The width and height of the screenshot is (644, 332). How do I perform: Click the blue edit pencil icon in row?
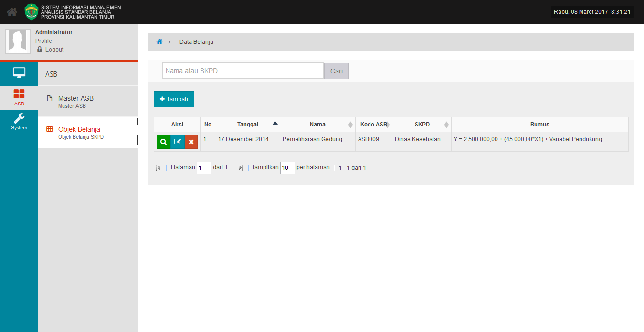tap(178, 142)
